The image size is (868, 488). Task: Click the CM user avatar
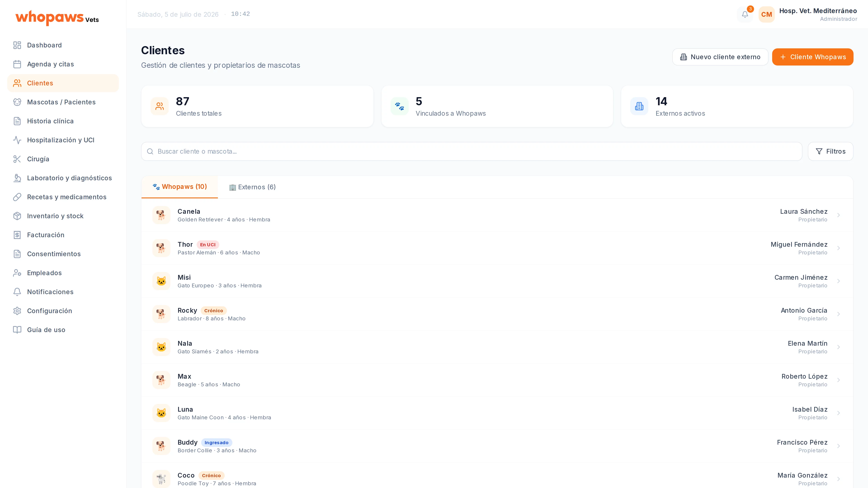tap(767, 14)
